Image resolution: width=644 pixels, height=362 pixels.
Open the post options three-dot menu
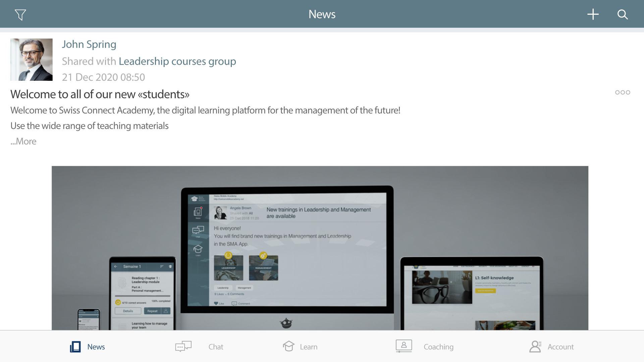[x=623, y=92]
